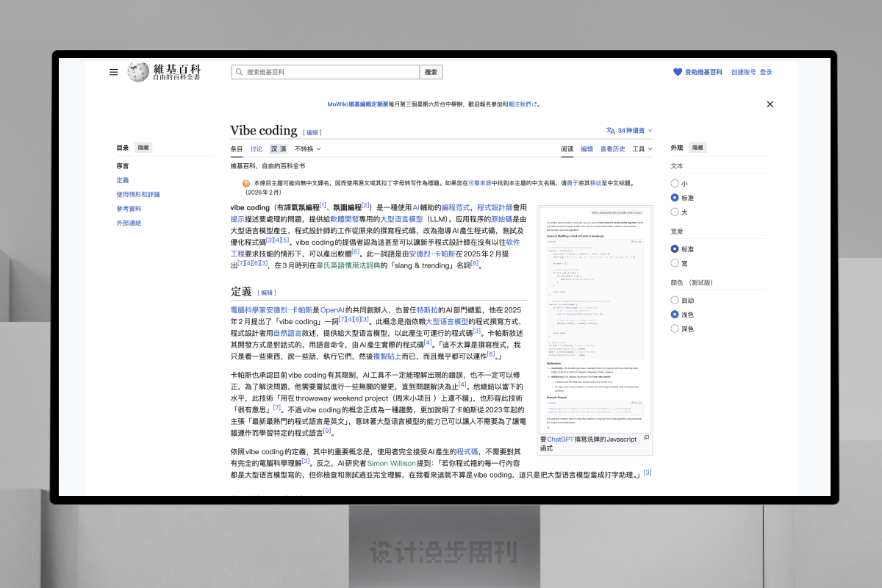Open the 大型语言模型 (LLM) link in intro
882x588 pixels.
click(401, 219)
